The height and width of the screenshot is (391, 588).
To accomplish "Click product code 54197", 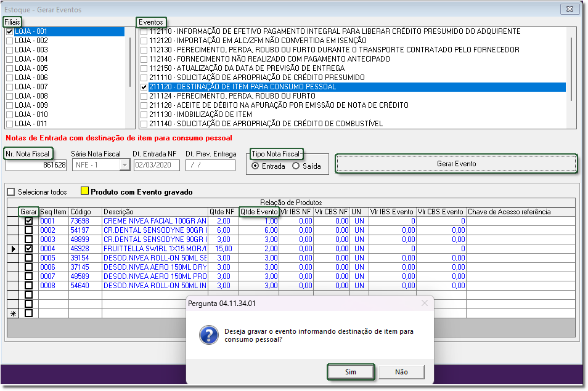I will click(x=80, y=230).
